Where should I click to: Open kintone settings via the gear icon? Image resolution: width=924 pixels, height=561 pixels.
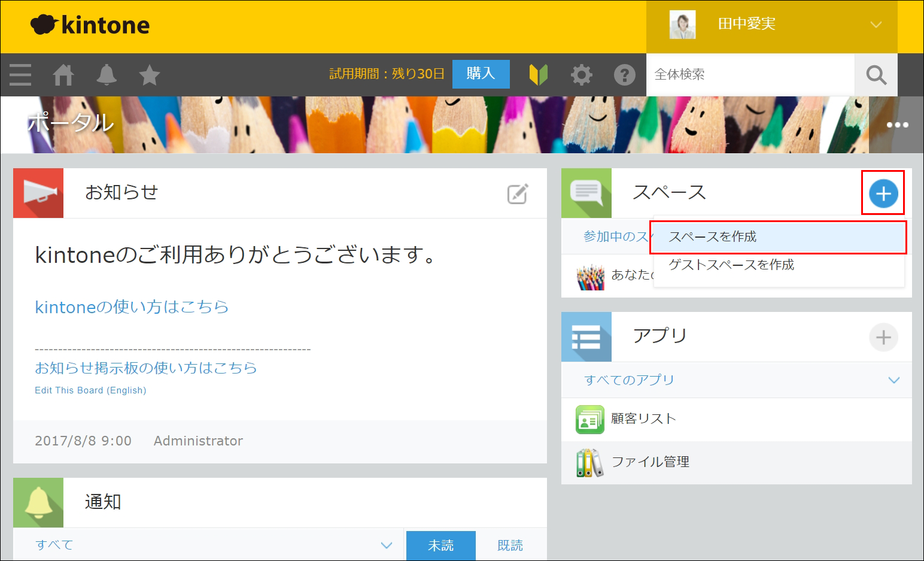[x=581, y=75]
